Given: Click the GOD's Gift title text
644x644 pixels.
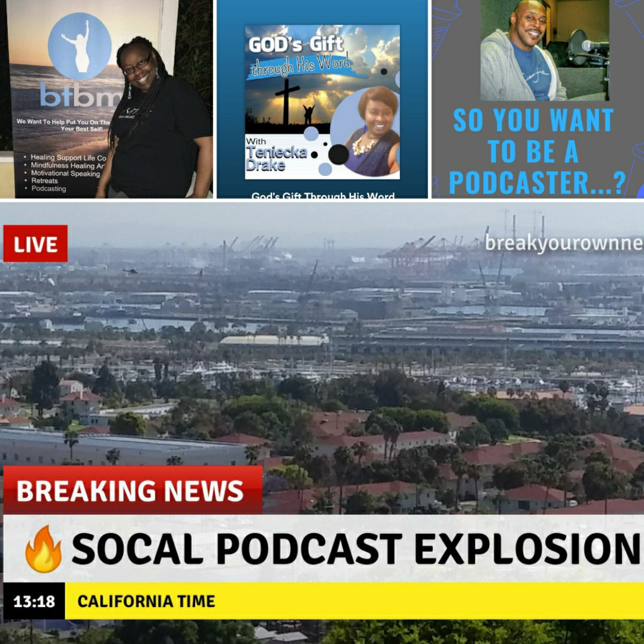Looking at the screenshot, I should [x=296, y=44].
